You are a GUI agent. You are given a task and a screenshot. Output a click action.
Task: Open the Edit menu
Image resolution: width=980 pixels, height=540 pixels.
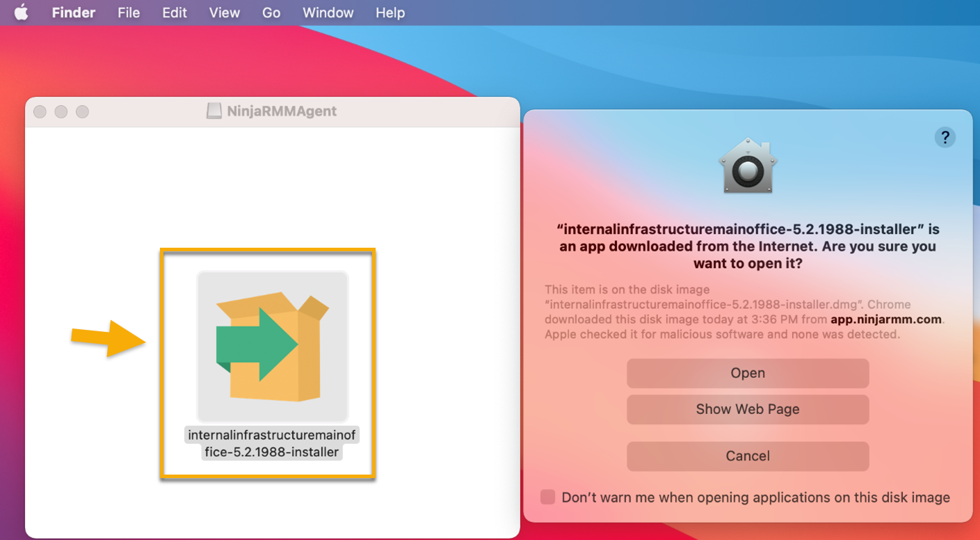(174, 12)
